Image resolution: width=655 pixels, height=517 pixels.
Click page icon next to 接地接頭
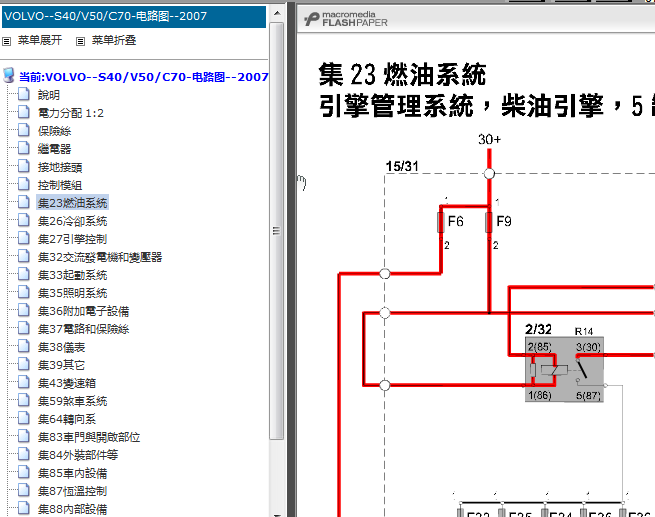pos(24,166)
